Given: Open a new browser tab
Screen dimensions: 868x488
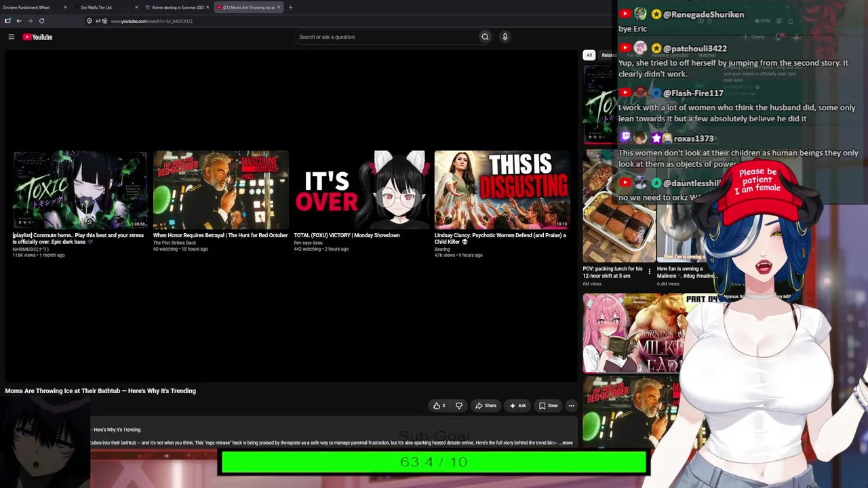Looking at the screenshot, I should click(x=290, y=7).
